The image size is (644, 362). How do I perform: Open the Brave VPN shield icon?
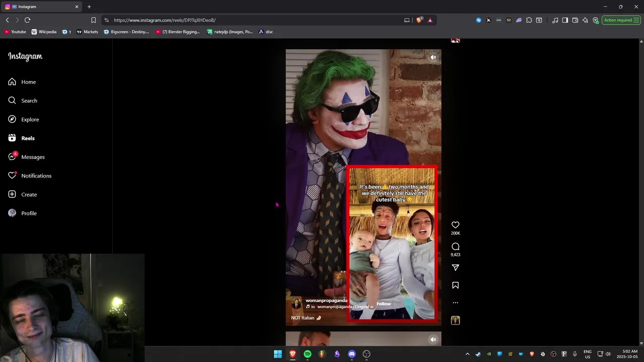pyautogui.click(x=595, y=20)
